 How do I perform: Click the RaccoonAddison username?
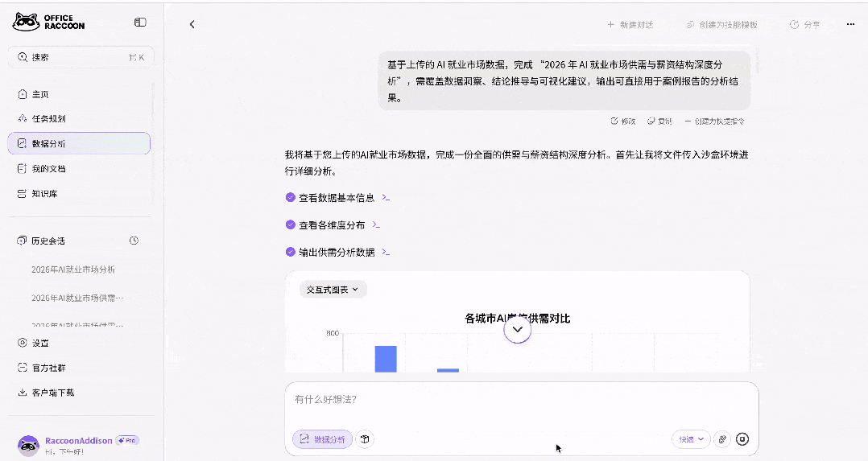(79, 441)
